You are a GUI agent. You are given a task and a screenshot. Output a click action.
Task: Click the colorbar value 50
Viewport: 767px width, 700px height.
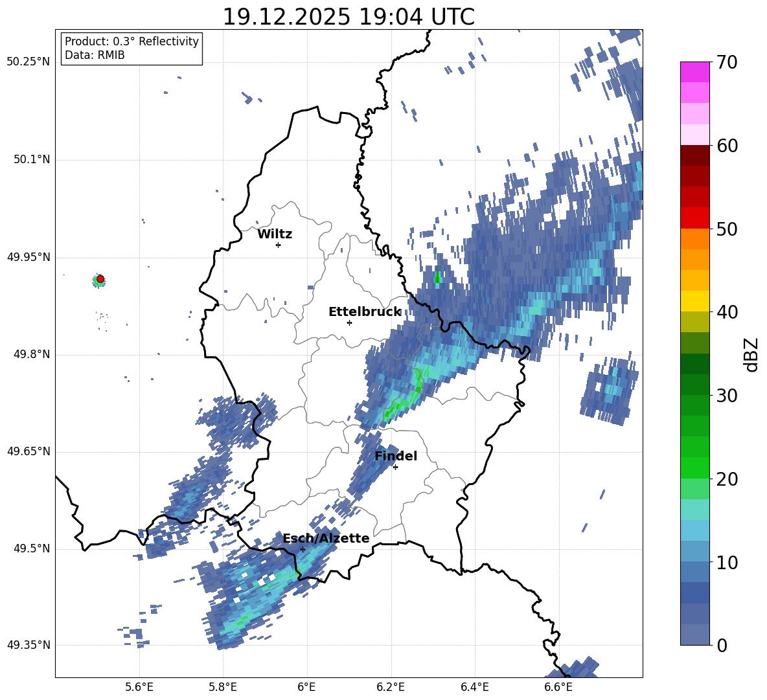[x=727, y=229]
